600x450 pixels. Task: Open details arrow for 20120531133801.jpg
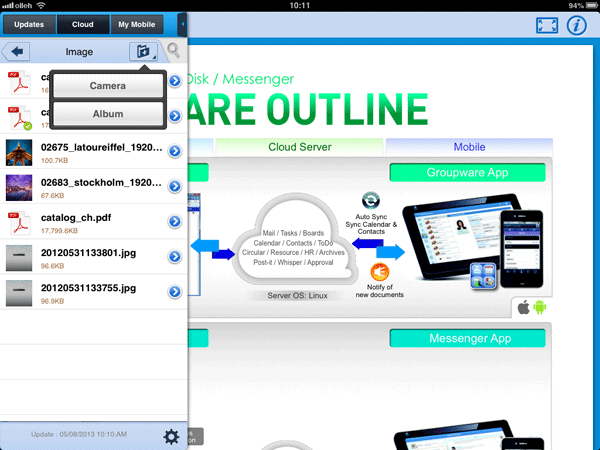[x=174, y=257]
